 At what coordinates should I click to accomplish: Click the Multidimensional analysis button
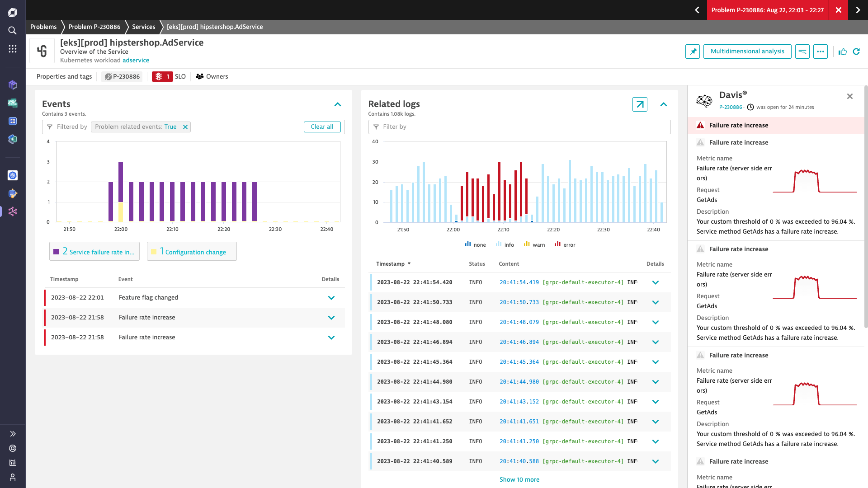tap(748, 51)
